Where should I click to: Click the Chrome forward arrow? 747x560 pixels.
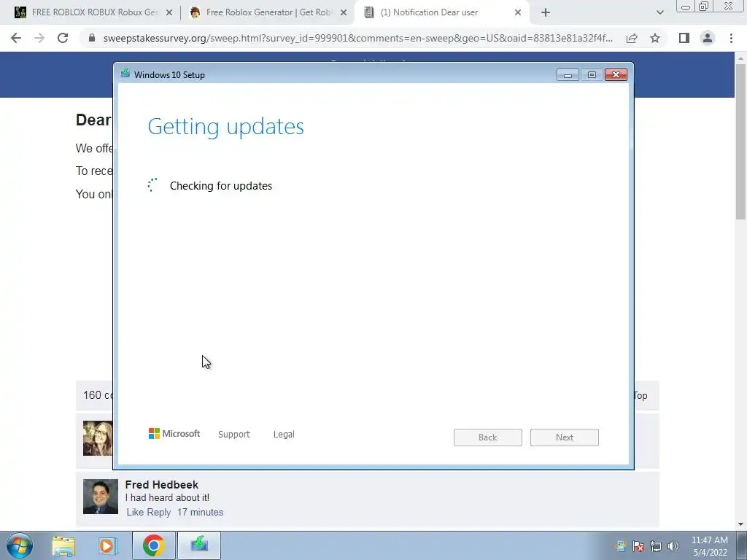pyautogui.click(x=39, y=38)
